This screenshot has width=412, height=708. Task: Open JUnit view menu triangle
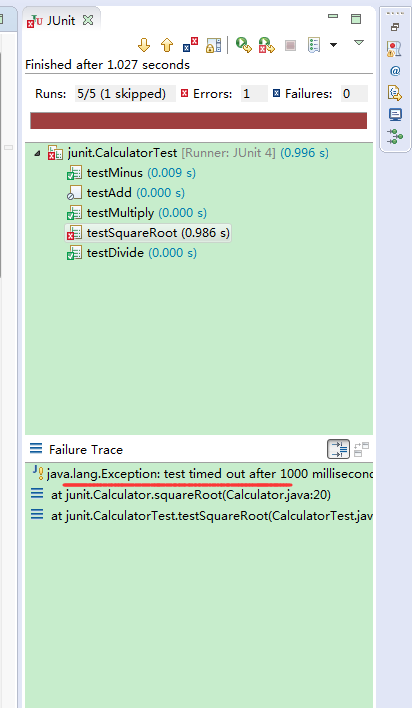click(x=359, y=43)
